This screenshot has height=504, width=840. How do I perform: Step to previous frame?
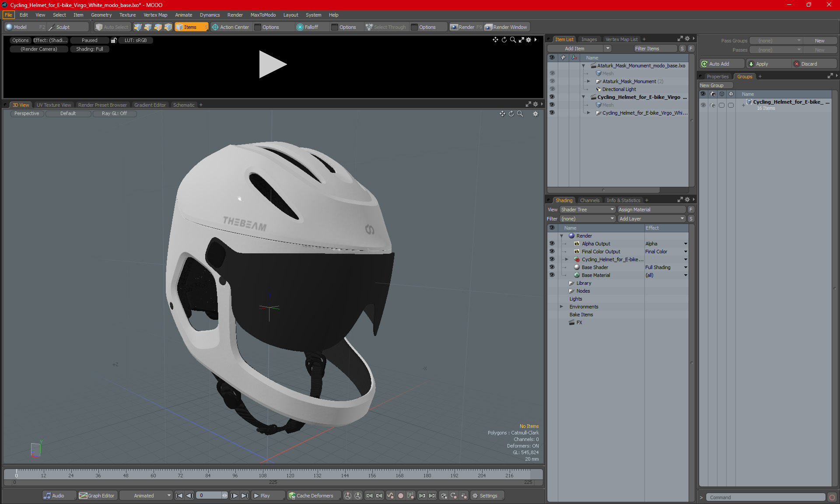189,496
